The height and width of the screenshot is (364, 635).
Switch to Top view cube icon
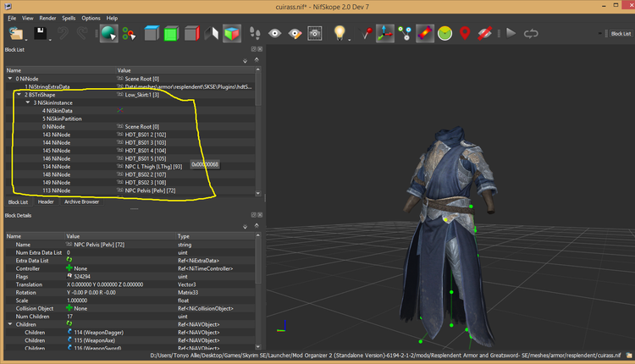151,34
